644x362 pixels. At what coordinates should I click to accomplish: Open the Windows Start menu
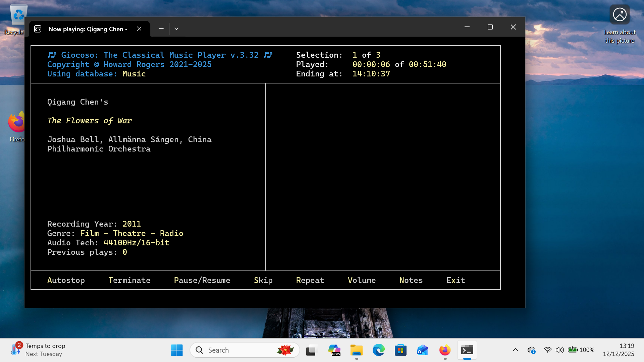(177, 350)
